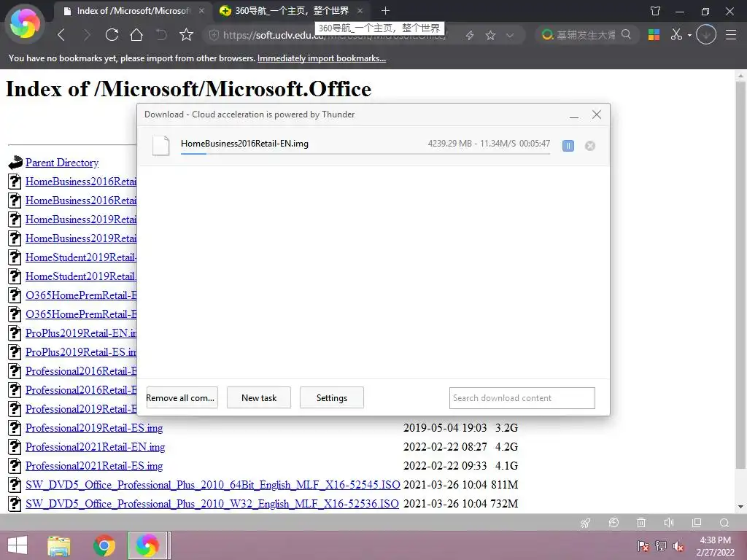Cancel the HomeBusiness2016Retail-EN.img download
The height and width of the screenshot is (560, 747).
(589, 146)
